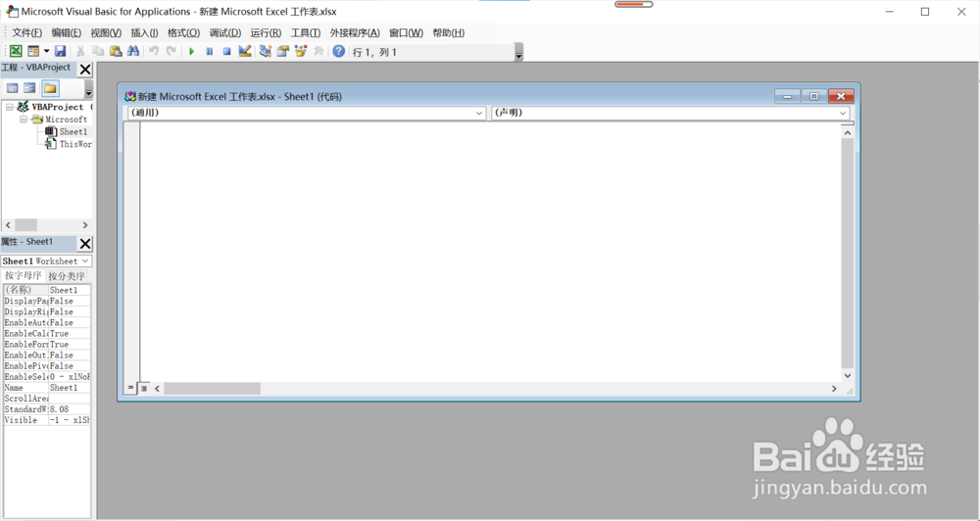
Task: Switch to the 按字母序 tab
Action: pos(24,275)
